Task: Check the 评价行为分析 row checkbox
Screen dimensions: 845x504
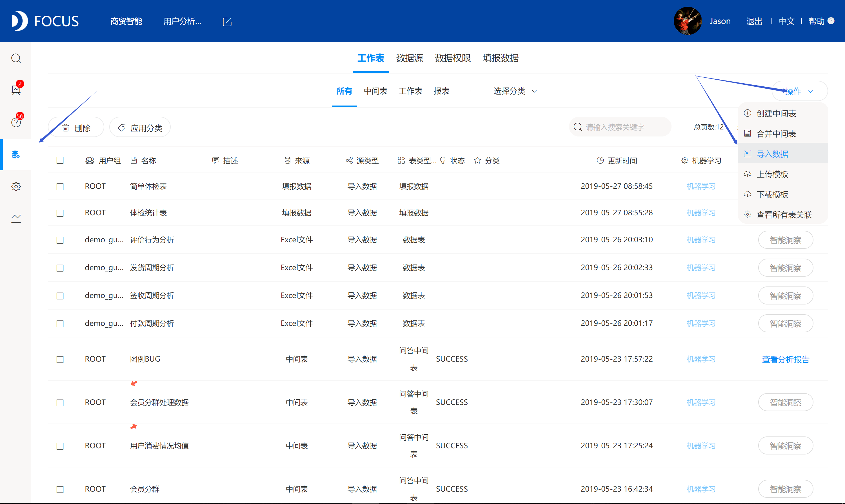Action: click(x=60, y=240)
